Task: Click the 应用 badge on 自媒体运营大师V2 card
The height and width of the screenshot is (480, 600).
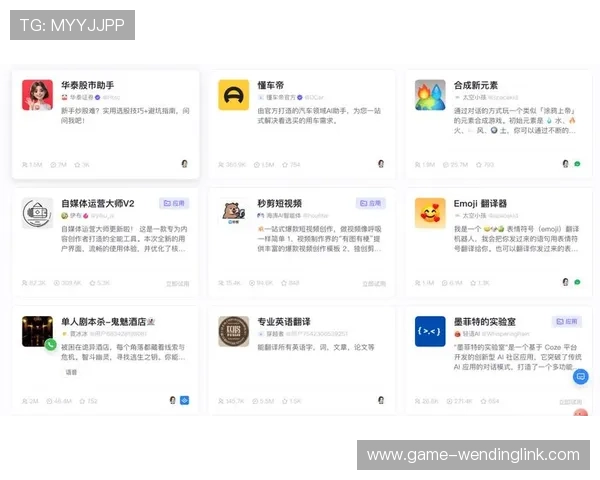Action: [x=174, y=203]
